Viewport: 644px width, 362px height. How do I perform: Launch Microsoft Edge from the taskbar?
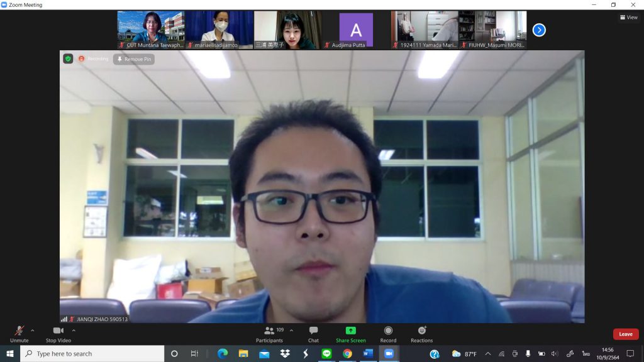[x=223, y=353]
